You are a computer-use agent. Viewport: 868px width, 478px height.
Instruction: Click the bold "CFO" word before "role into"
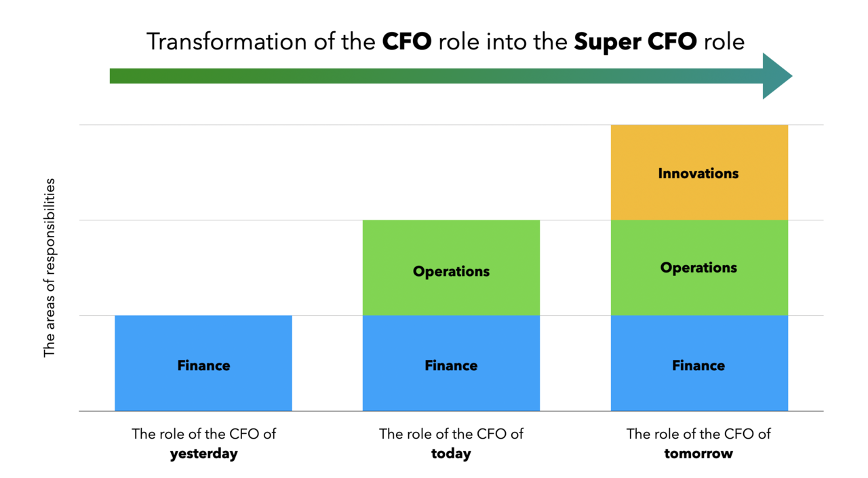[x=407, y=42]
